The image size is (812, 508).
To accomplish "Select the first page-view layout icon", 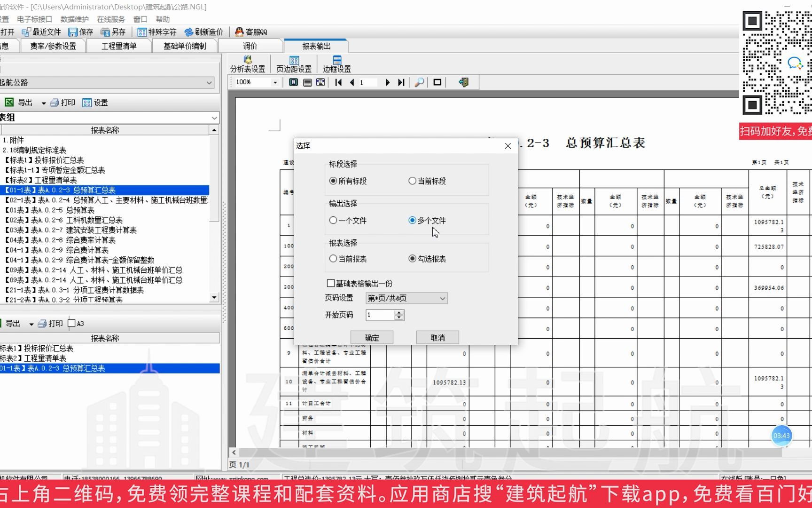I will tap(293, 82).
